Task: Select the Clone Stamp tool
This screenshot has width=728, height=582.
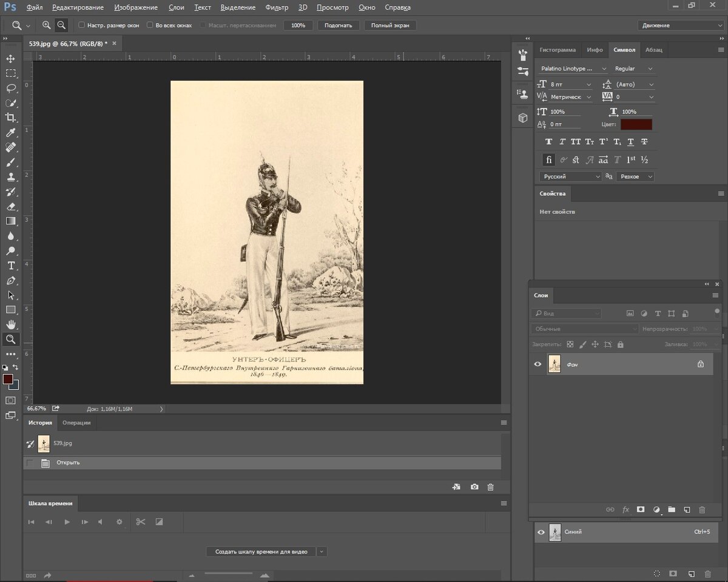Action: pos(10,177)
